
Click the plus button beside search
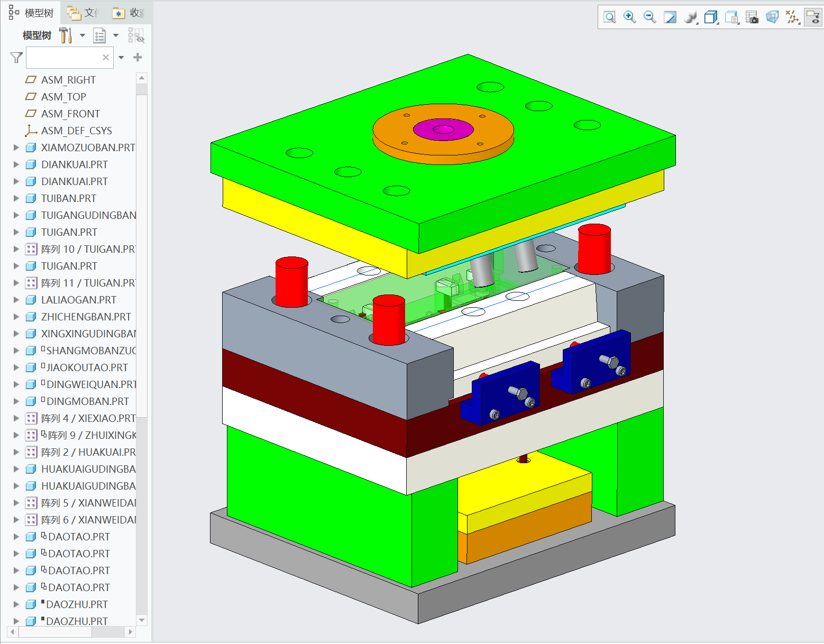click(138, 57)
